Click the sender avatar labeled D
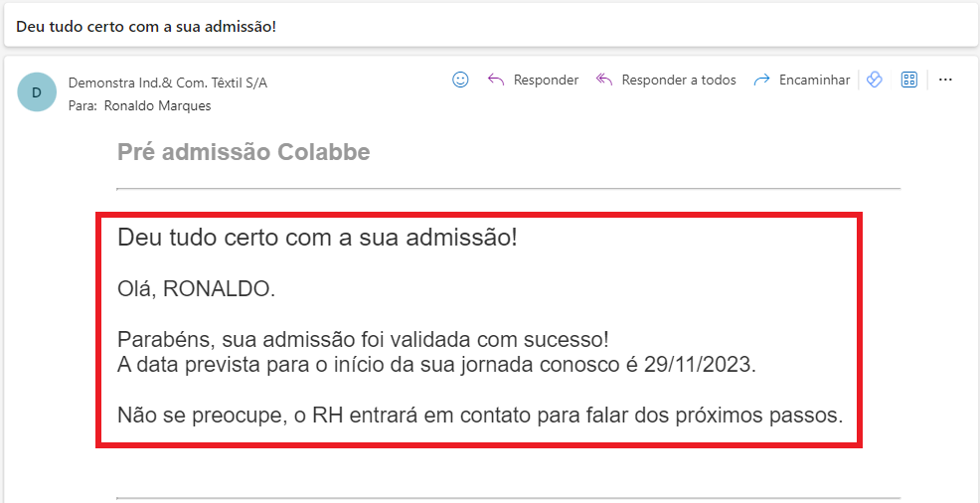 tap(37, 92)
